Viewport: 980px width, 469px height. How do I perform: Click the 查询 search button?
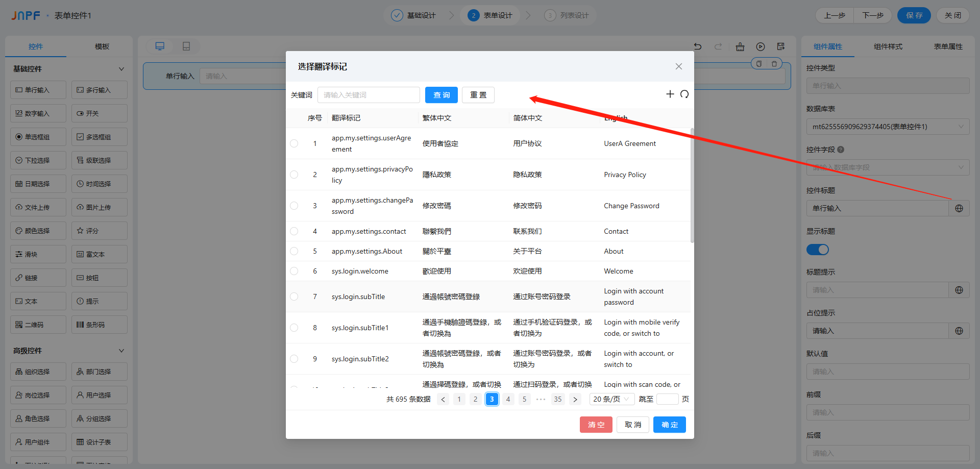[442, 95]
